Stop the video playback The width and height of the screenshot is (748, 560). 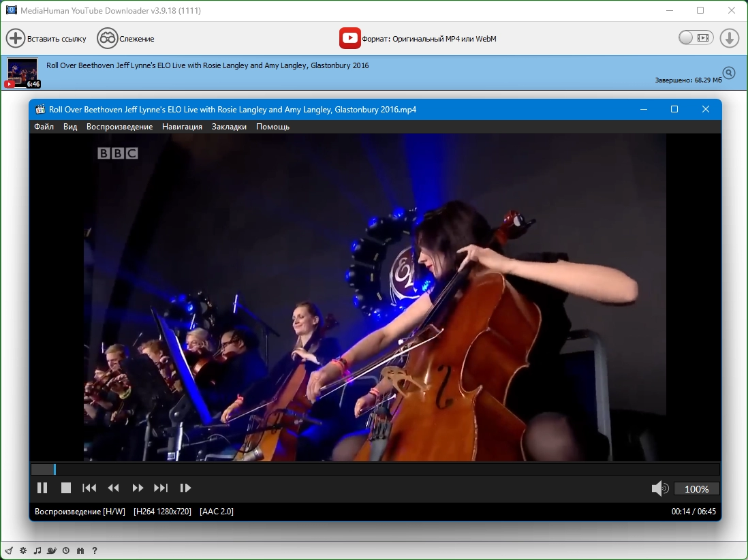66,488
